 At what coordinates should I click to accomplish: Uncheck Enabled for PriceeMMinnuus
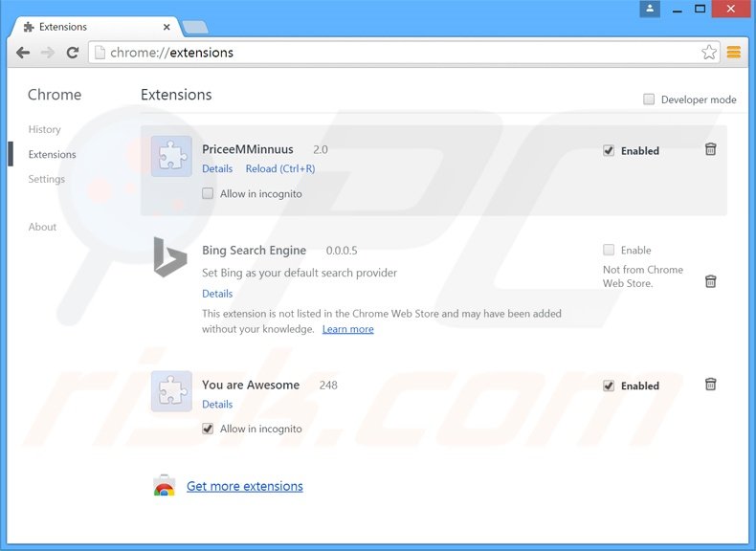609,151
